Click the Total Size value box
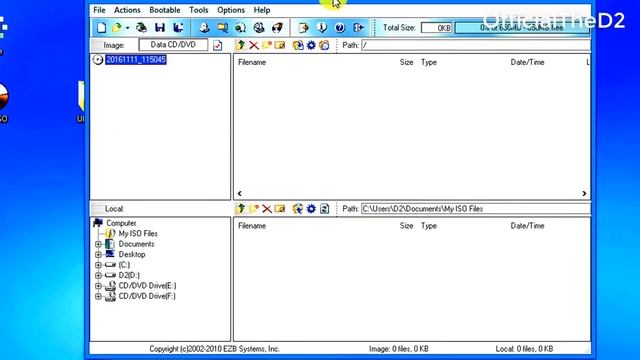The image size is (640, 360). 436,28
